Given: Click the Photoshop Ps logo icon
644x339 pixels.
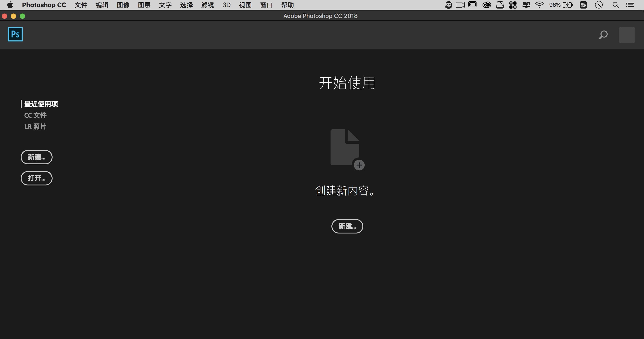Looking at the screenshot, I should [x=15, y=34].
